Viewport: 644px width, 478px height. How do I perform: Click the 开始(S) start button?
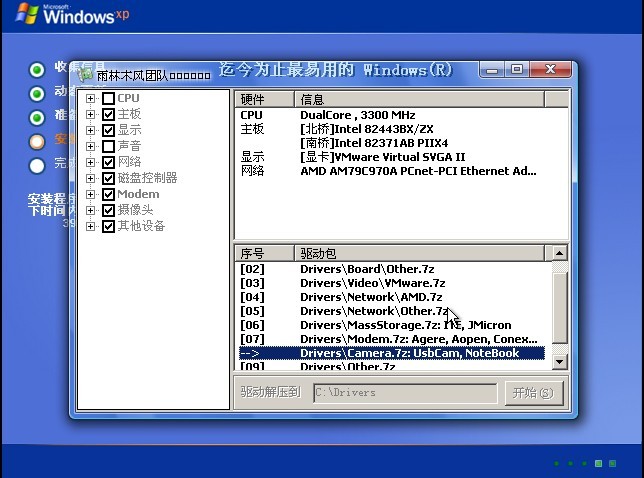pyautogui.click(x=534, y=393)
